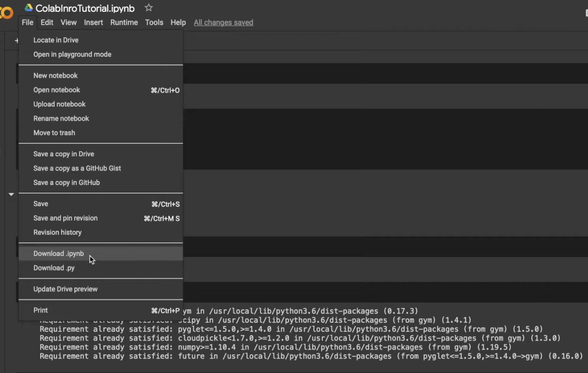Select Rename notebook

click(101, 118)
